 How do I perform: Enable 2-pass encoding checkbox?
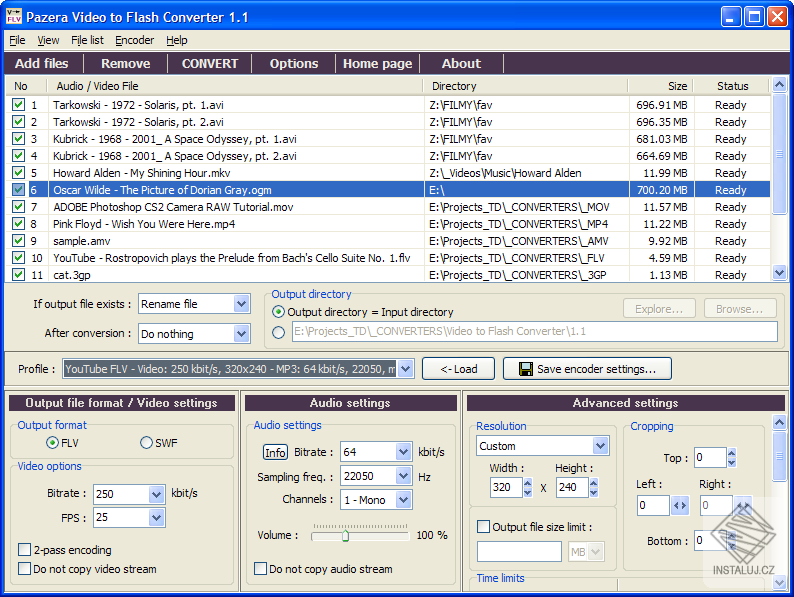click(x=24, y=549)
